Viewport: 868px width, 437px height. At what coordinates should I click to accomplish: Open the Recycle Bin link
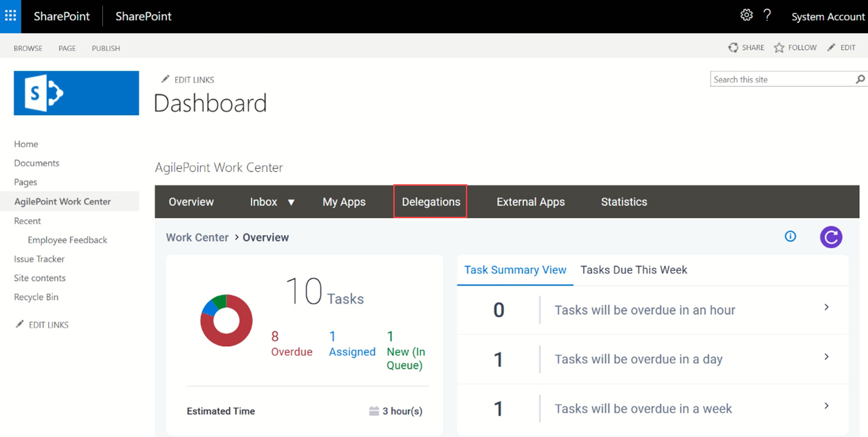click(36, 297)
